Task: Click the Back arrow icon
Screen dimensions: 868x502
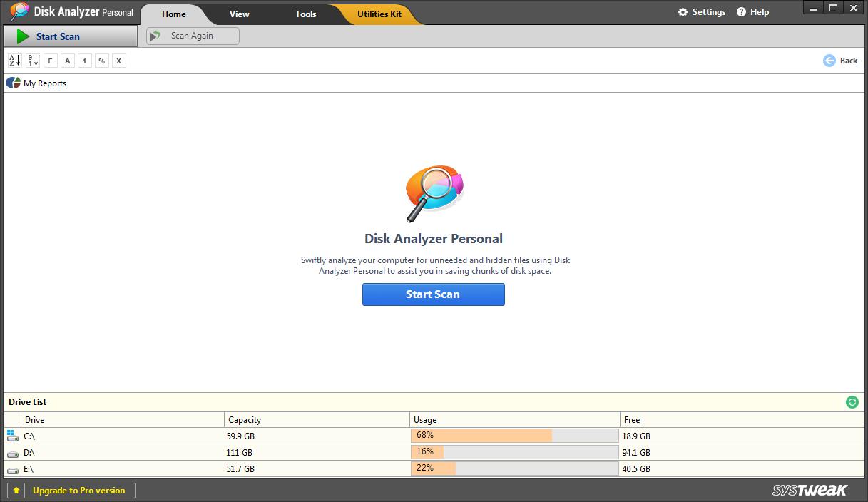Action: tap(829, 61)
